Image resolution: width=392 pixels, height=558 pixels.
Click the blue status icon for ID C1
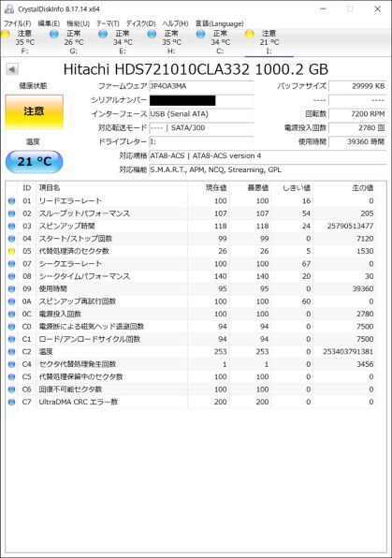(x=12, y=339)
